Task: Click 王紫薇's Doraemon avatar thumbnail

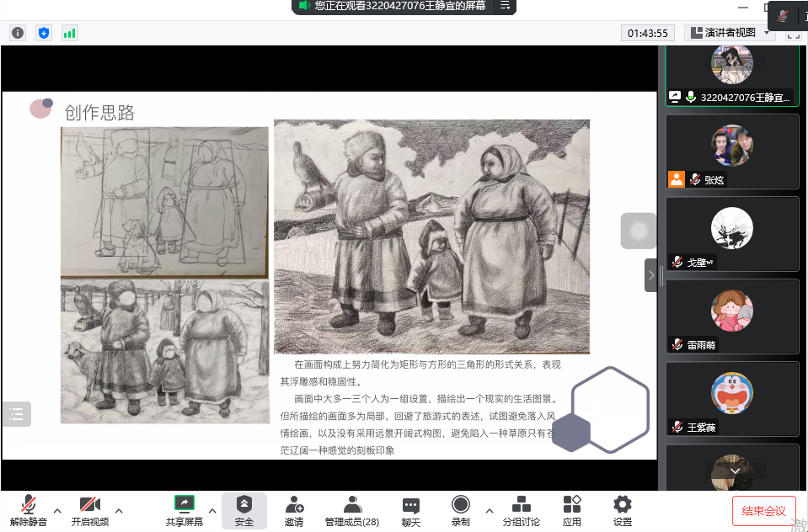Action: [x=731, y=392]
